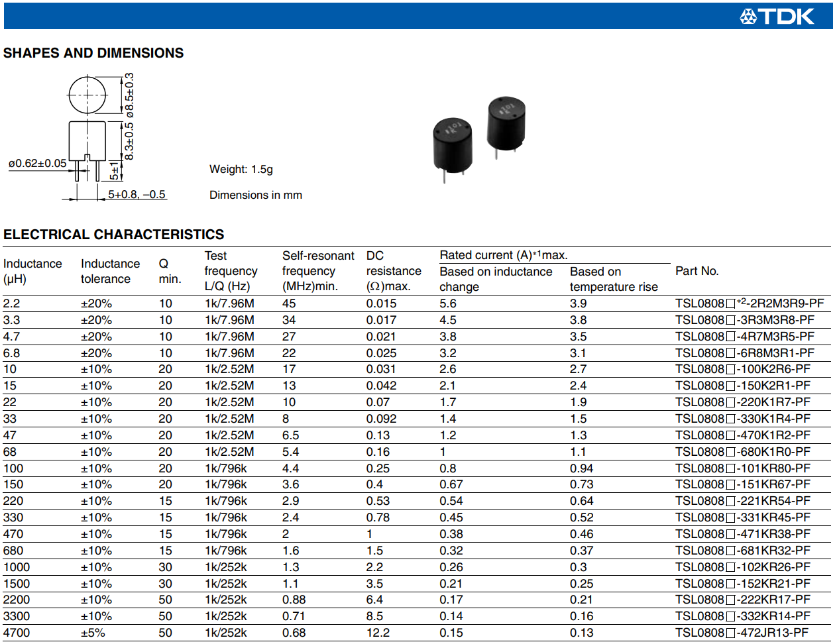
Task: Open part number TSL0808-2R2M3R9-PF
Action: pyautogui.click(x=749, y=303)
